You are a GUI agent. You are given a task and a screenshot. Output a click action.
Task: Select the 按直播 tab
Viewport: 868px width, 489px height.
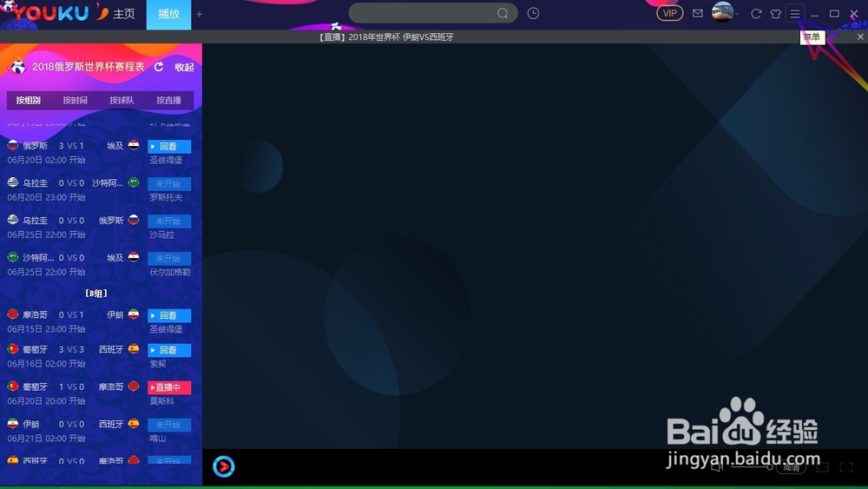click(169, 100)
